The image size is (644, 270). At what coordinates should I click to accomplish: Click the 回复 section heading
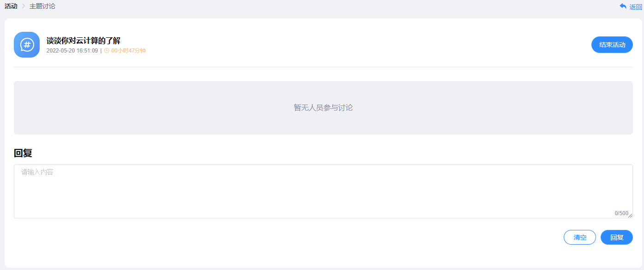(x=23, y=153)
